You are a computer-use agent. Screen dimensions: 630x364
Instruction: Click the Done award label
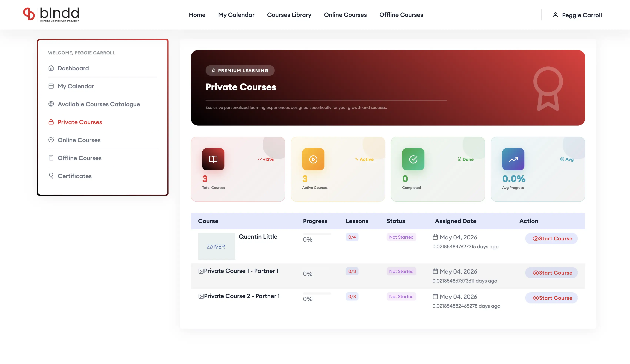pyautogui.click(x=466, y=159)
